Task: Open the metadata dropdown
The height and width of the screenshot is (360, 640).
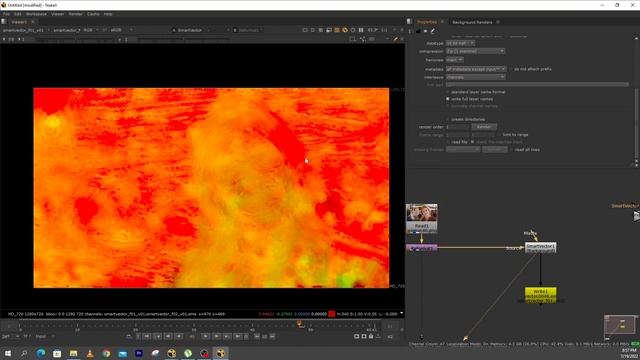Action: [476, 69]
